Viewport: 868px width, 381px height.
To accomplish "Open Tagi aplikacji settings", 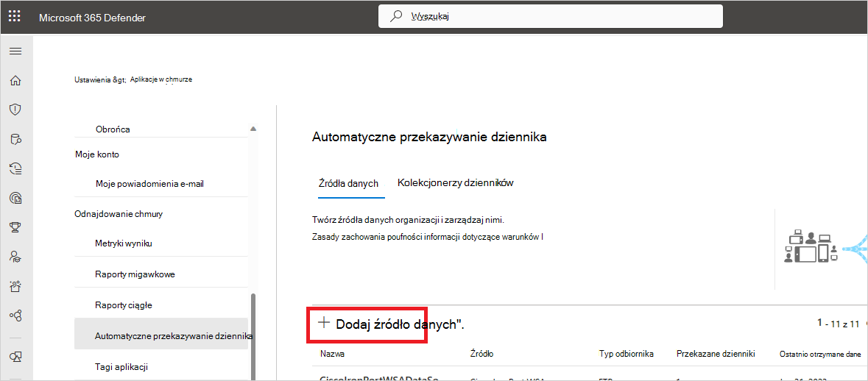I will [x=121, y=366].
